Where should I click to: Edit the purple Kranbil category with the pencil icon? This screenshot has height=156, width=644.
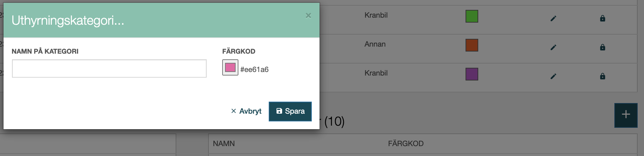tap(553, 76)
